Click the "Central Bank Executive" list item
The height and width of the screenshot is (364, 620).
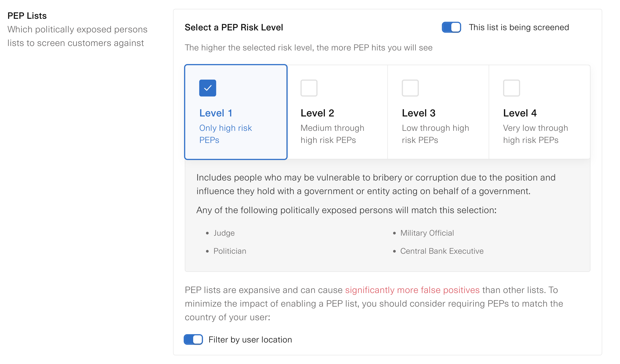(442, 251)
